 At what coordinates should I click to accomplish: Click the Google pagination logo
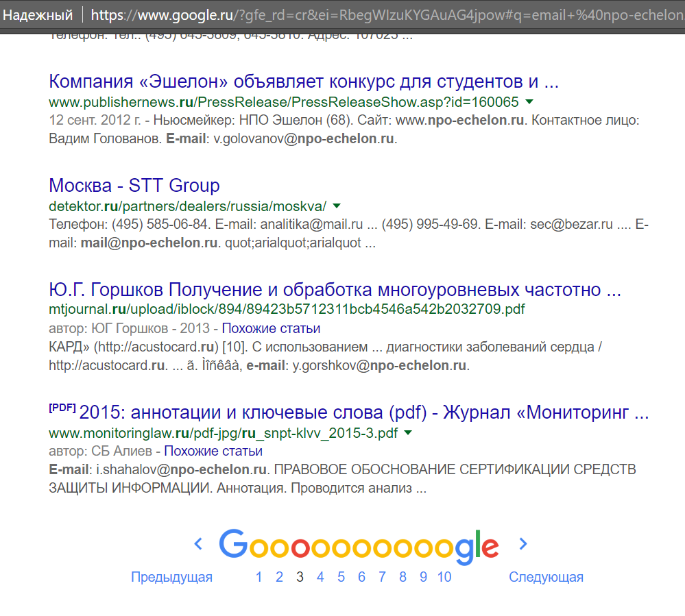359,546
